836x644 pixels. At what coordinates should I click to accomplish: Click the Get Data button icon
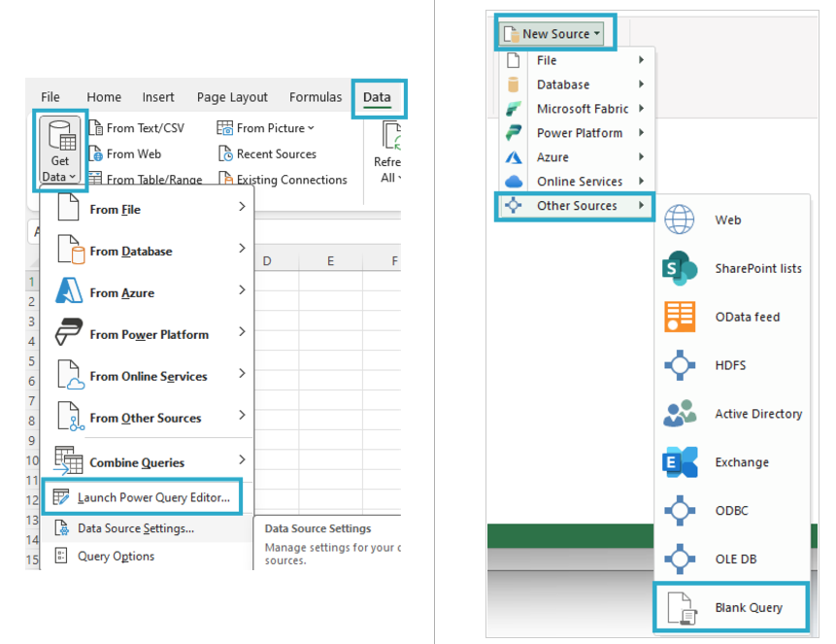[62, 136]
